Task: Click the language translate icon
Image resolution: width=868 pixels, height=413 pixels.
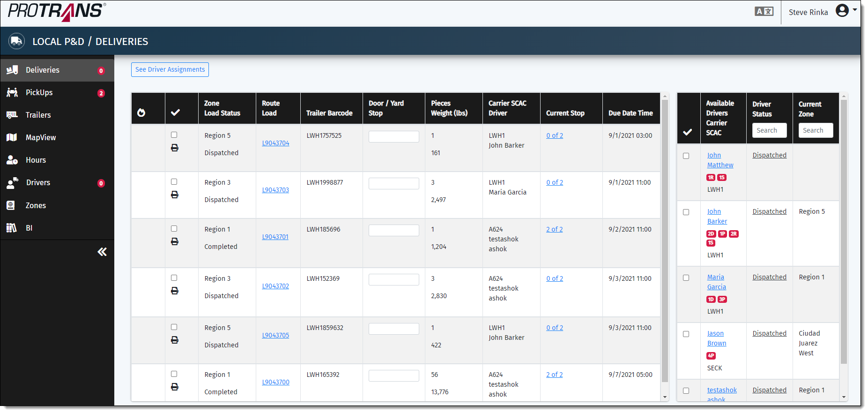Action: [x=764, y=11]
